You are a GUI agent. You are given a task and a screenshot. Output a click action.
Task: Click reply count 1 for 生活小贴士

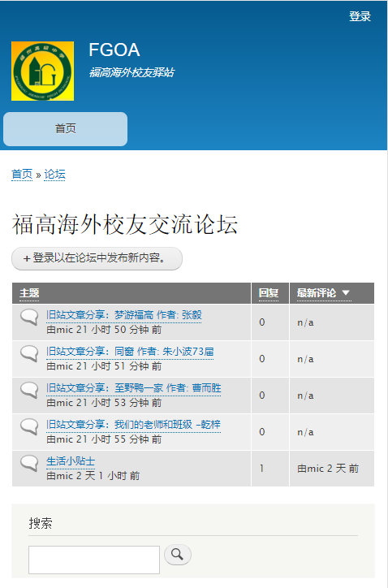[x=261, y=469]
